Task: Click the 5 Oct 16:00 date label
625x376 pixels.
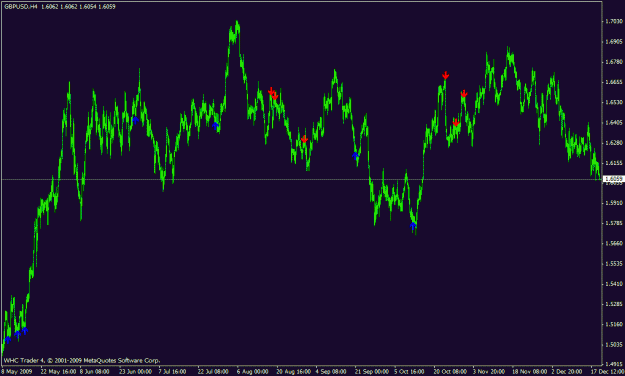Action: click(x=409, y=372)
